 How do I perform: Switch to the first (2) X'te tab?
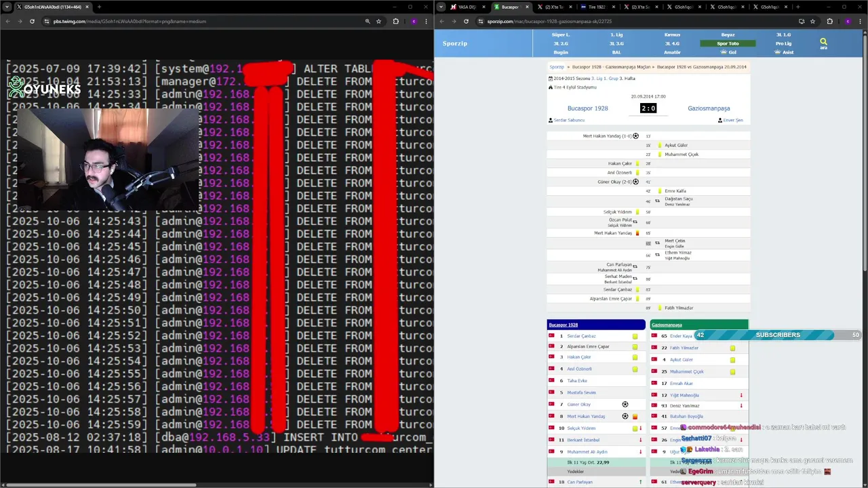pos(554,7)
